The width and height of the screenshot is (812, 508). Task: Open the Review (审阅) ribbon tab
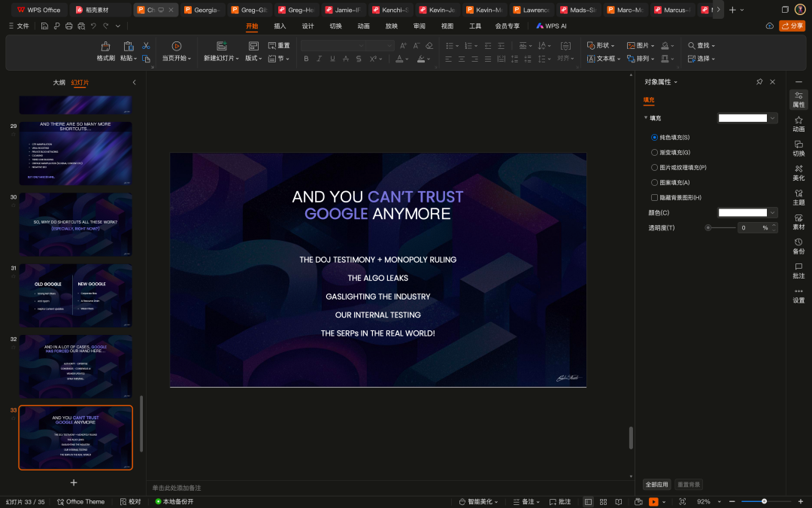click(x=420, y=26)
